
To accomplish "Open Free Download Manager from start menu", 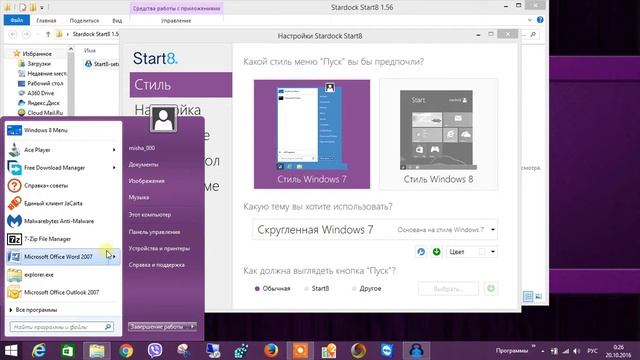I will tap(63, 168).
